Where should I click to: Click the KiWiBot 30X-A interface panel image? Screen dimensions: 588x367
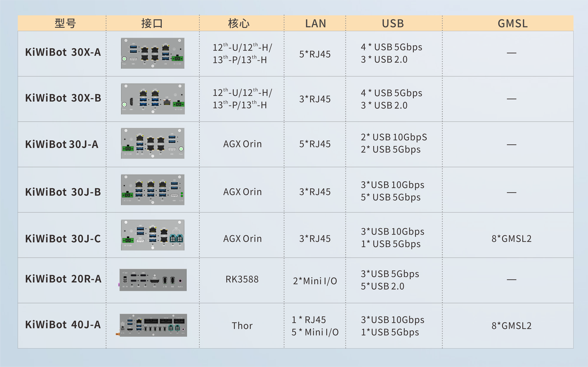click(x=153, y=53)
